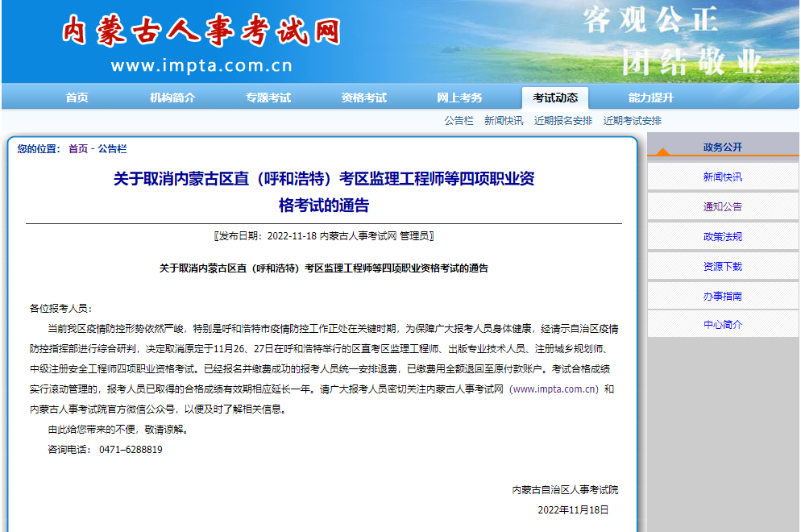Switch to the 考试动态 tab
801x532 pixels.
pos(555,98)
